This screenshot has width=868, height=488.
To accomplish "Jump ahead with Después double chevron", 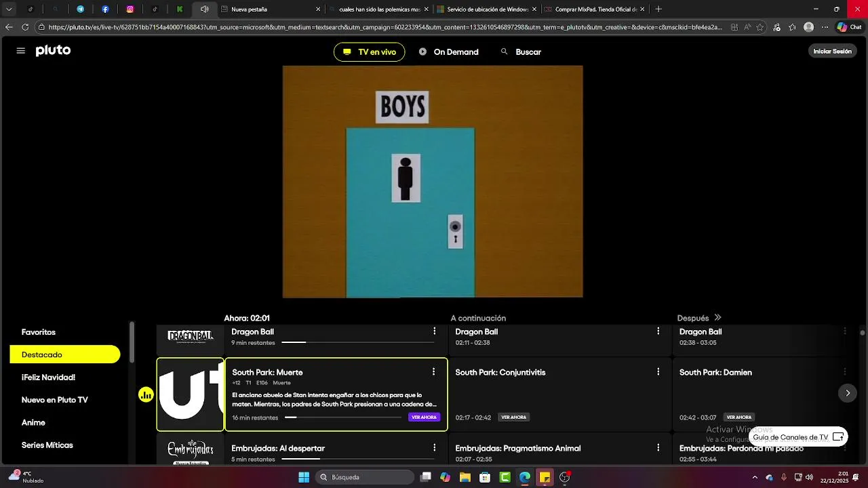I will point(717,318).
